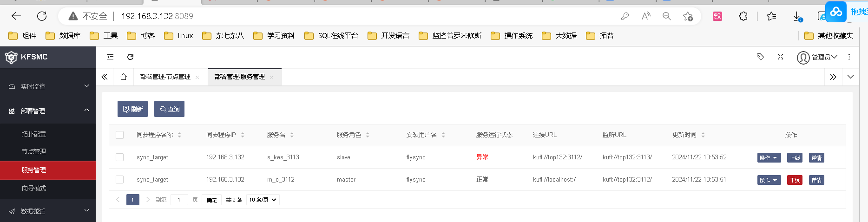
Task: Open 向导模式 in the sidebar
Action: tap(34, 188)
